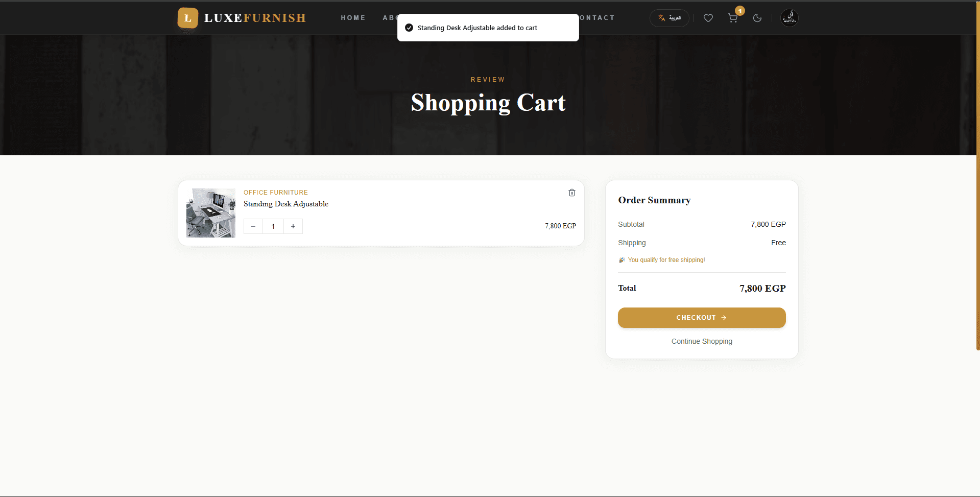The height and width of the screenshot is (497, 980).
Task: Click the LuxeFurnish L logo icon
Action: click(x=187, y=18)
